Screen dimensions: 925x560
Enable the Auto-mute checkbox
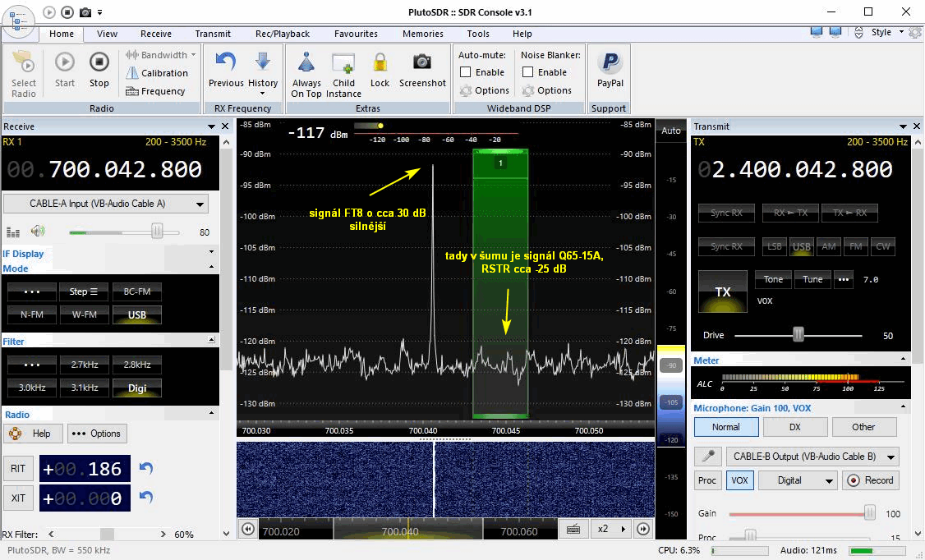(x=466, y=72)
